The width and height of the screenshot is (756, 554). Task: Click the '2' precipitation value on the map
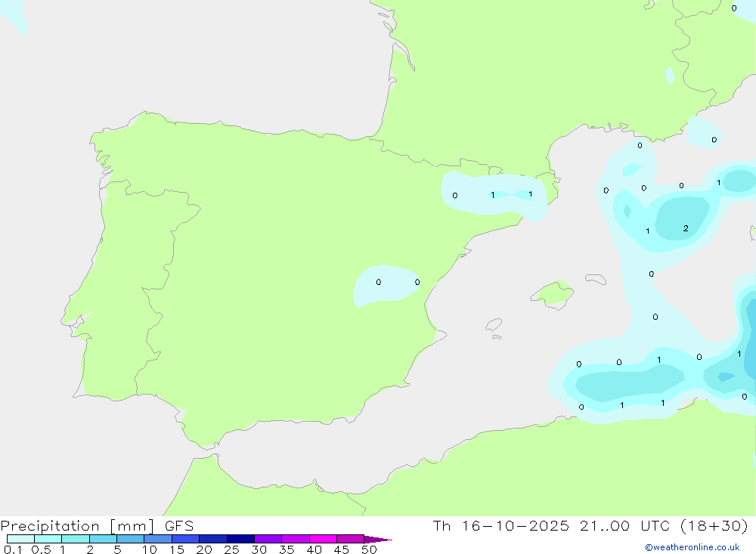click(x=686, y=228)
